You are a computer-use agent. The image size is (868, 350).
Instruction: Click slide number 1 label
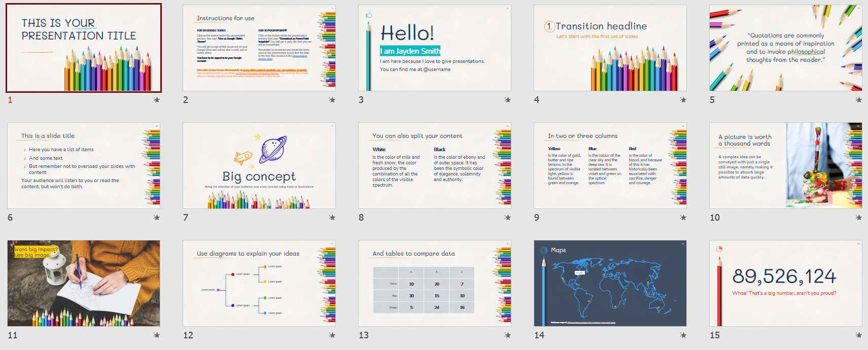click(x=10, y=100)
